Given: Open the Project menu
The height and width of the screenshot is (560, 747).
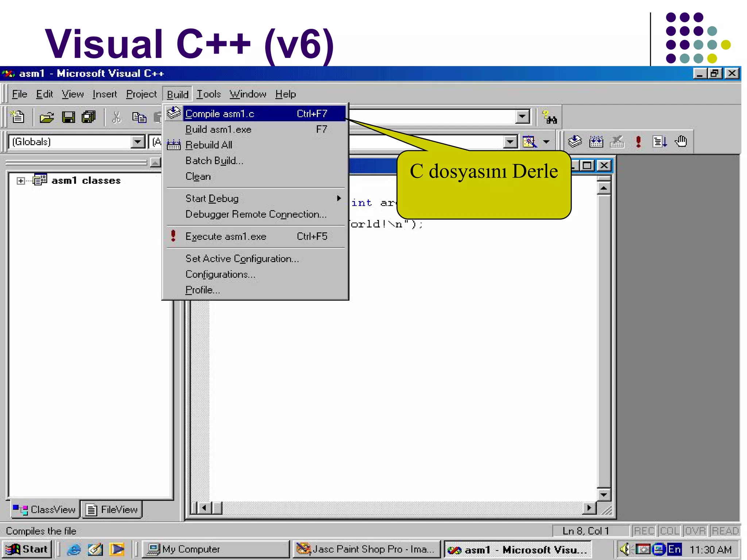Looking at the screenshot, I should [x=141, y=94].
